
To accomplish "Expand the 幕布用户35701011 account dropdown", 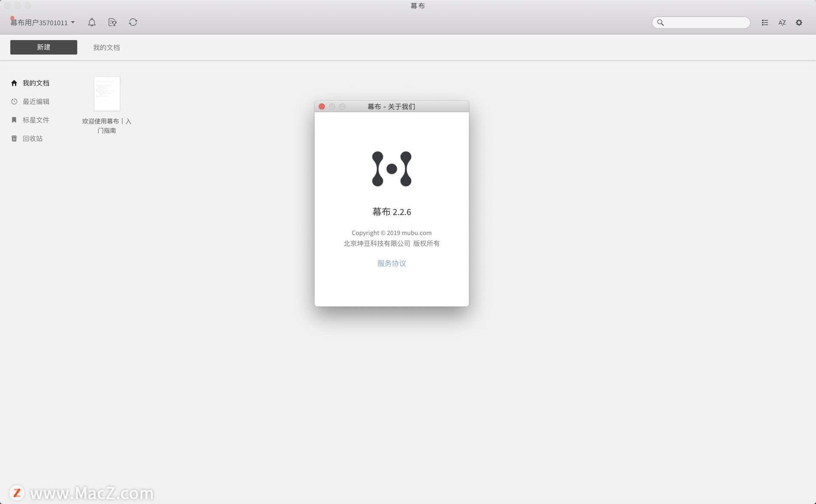I will click(x=42, y=23).
